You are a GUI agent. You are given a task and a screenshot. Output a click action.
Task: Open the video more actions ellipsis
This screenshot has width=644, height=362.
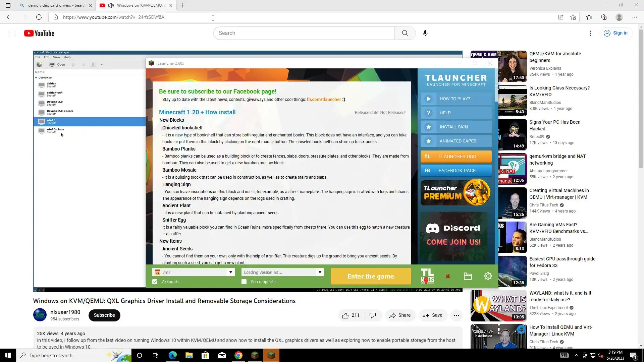pos(456,315)
